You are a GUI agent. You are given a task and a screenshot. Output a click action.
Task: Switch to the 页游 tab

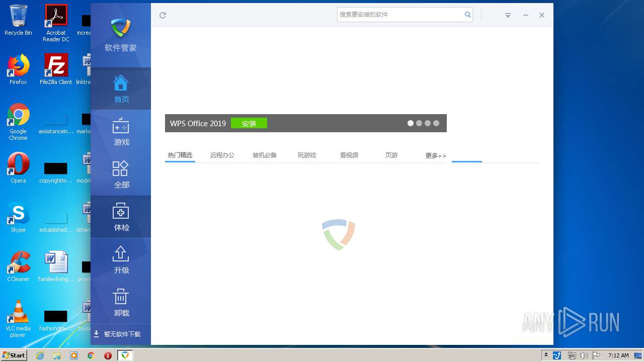[x=391, y=155]
